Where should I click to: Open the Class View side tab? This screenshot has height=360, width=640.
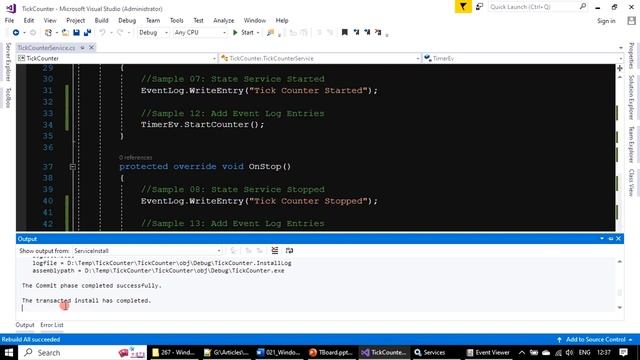coord(631,182)
